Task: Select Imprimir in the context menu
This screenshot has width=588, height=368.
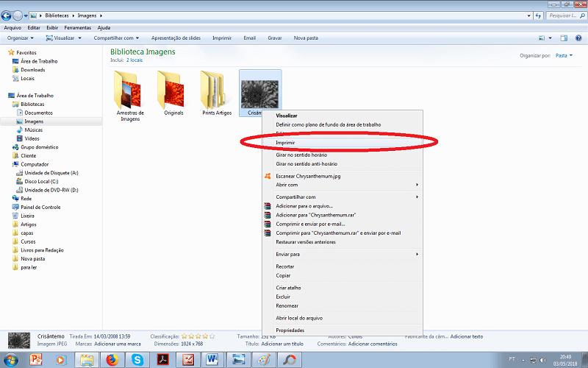Action: click(285, 143)
